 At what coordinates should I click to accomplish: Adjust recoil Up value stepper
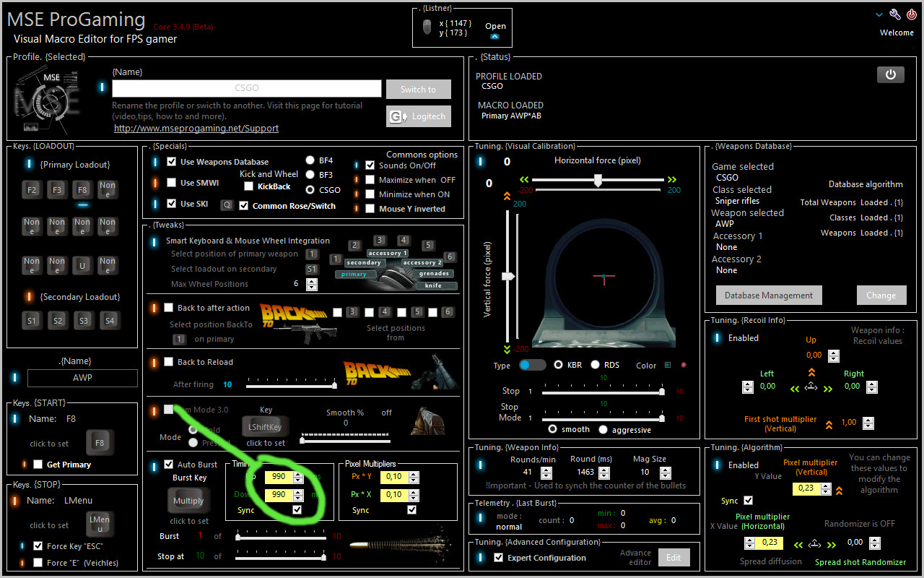[834, 355]
